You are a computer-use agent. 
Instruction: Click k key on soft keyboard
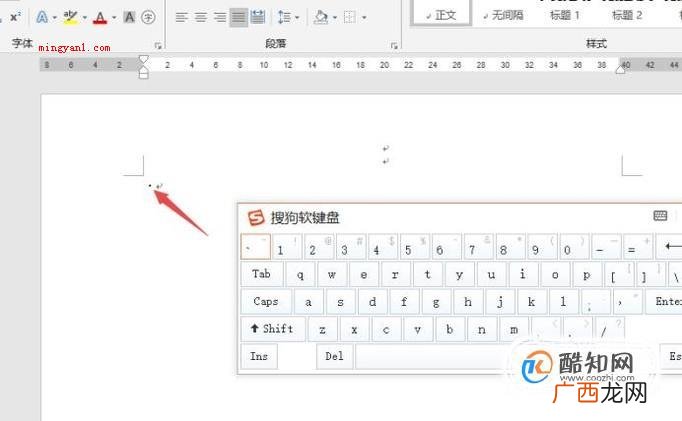pyautogui.click(x=532, y=302)
